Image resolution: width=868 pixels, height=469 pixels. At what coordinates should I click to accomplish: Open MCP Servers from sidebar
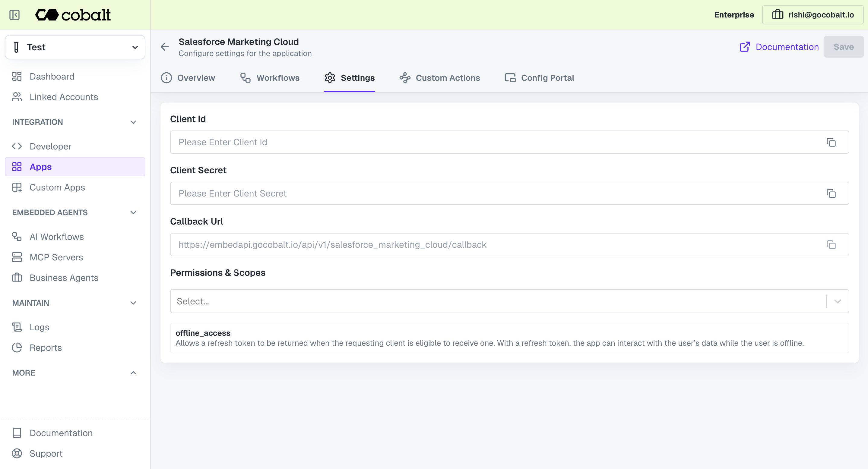pyautogui.click(x=56, y=257)
